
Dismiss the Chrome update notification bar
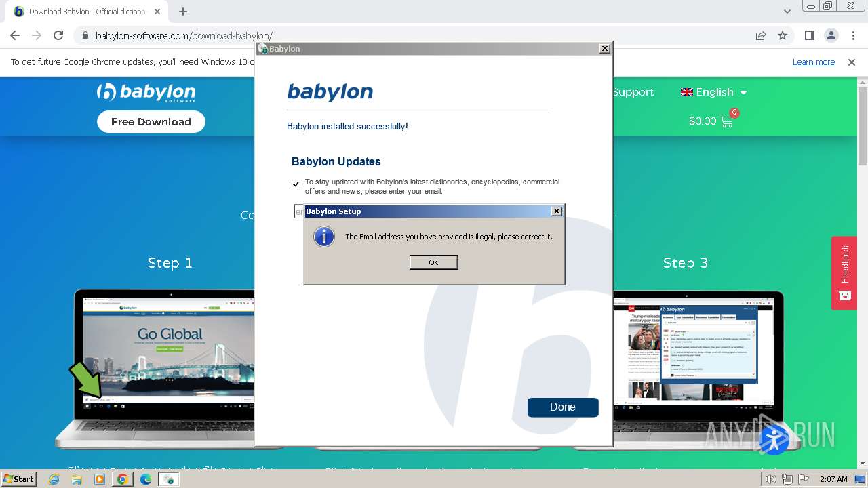click(x=852, y=62)
